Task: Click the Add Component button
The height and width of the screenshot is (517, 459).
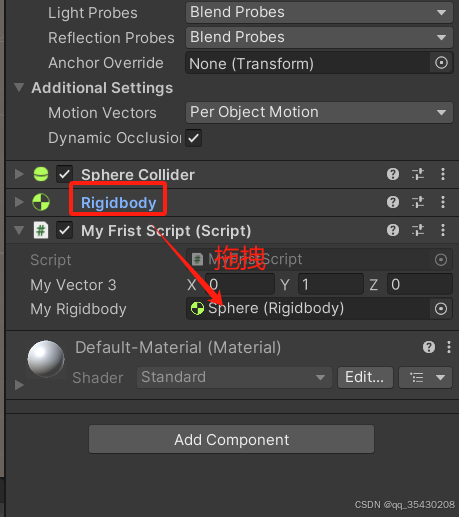Action: pyautogui.click(x=231, y=439)
